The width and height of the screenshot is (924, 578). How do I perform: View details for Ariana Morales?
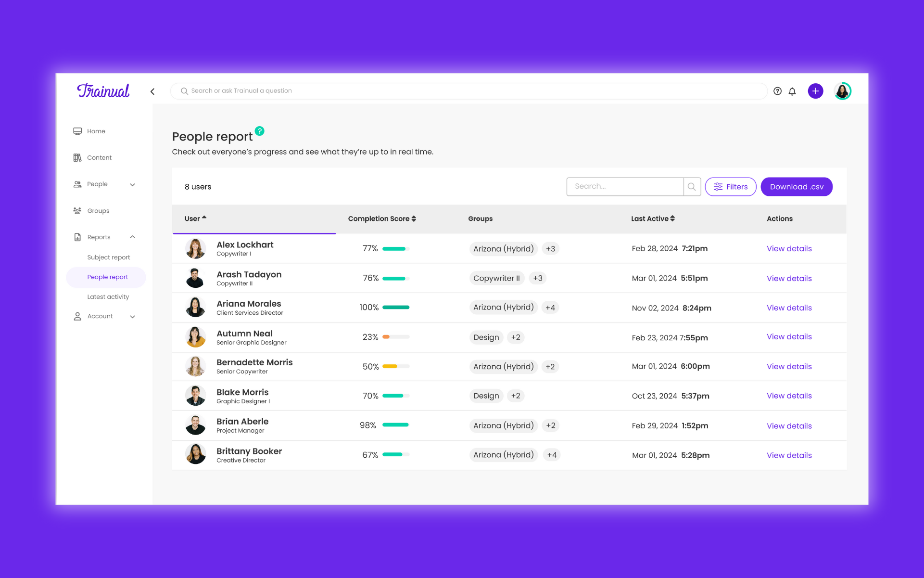(788, 308)
